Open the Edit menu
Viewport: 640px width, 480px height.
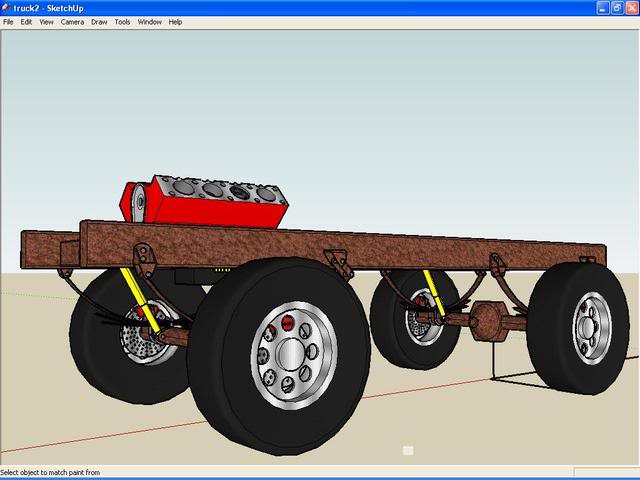26,22
